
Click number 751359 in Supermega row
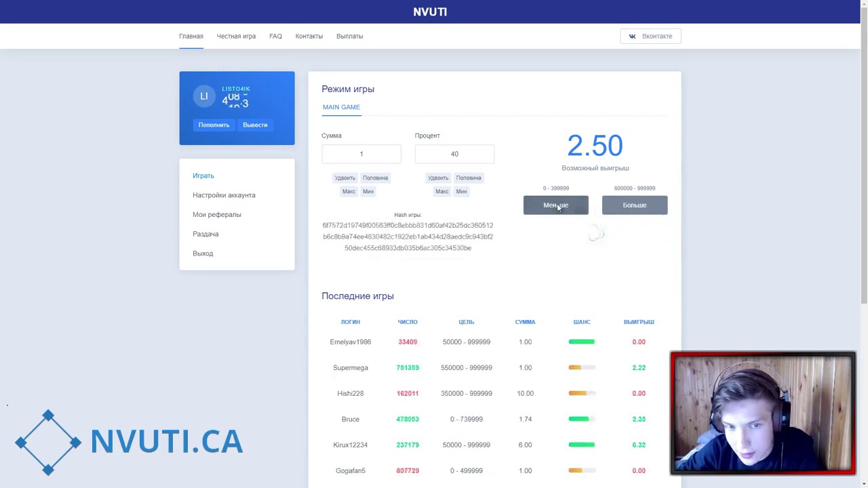point(408,368)
